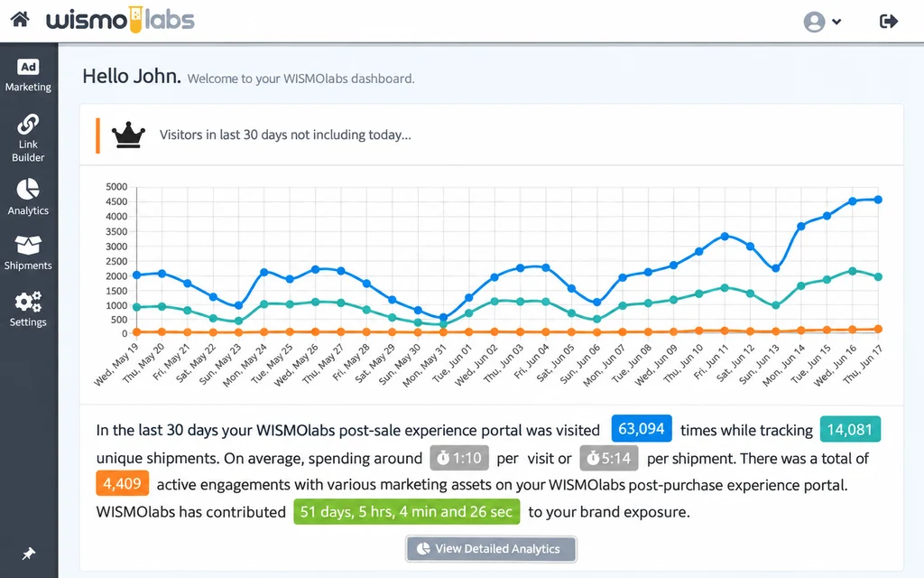Click the 2500 y-axis label

(x=116, y=261)
